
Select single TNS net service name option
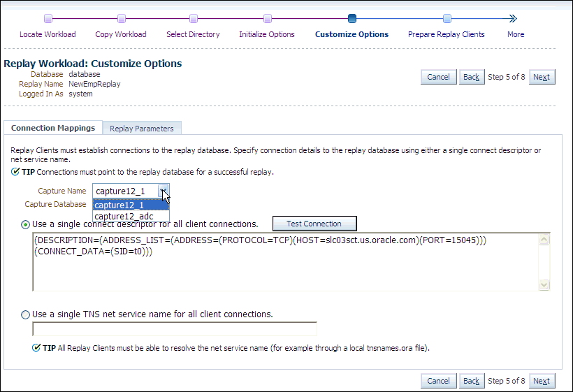click(27, 314)
